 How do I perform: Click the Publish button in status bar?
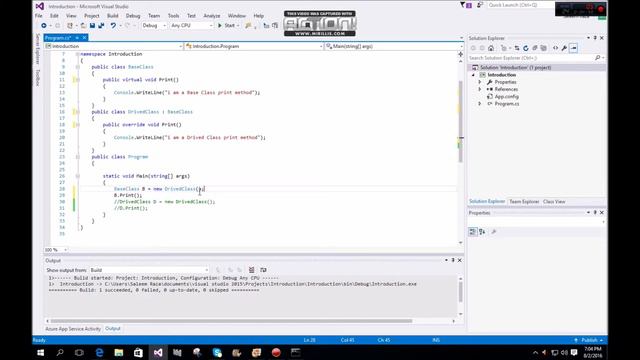(x=589, y=340)
